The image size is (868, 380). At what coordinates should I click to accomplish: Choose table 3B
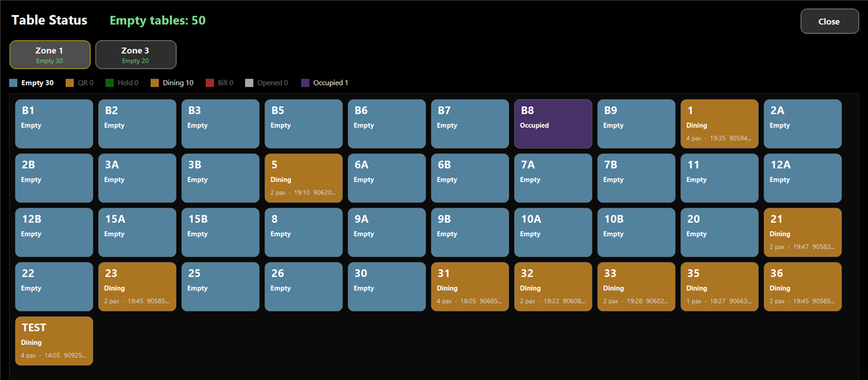220,178
